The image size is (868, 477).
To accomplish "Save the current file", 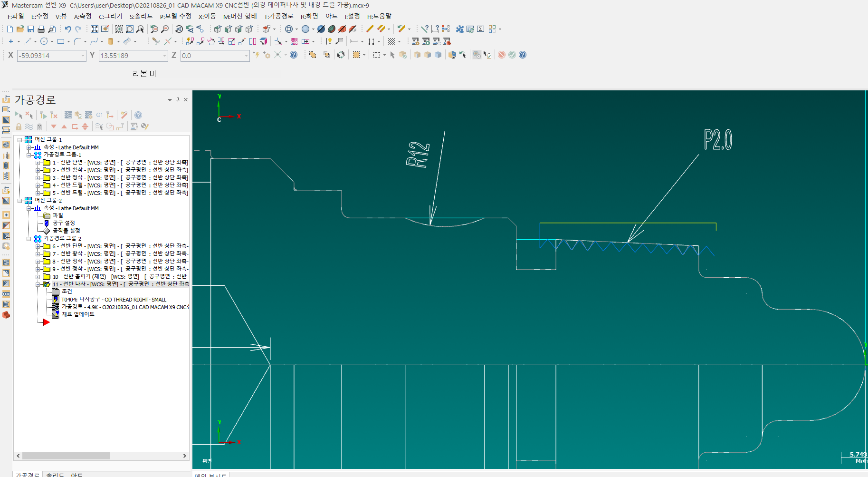I will (31, 29).
